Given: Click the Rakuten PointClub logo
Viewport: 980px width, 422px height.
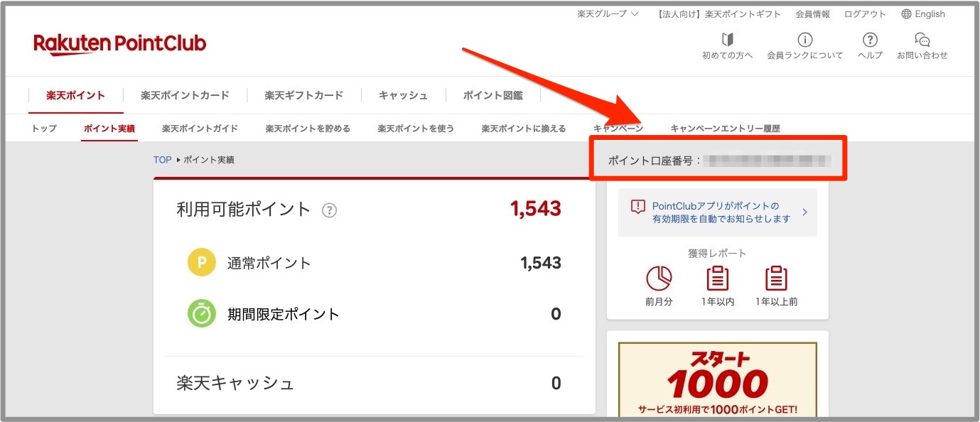Looking at the screenshot, I should (119, 44).
